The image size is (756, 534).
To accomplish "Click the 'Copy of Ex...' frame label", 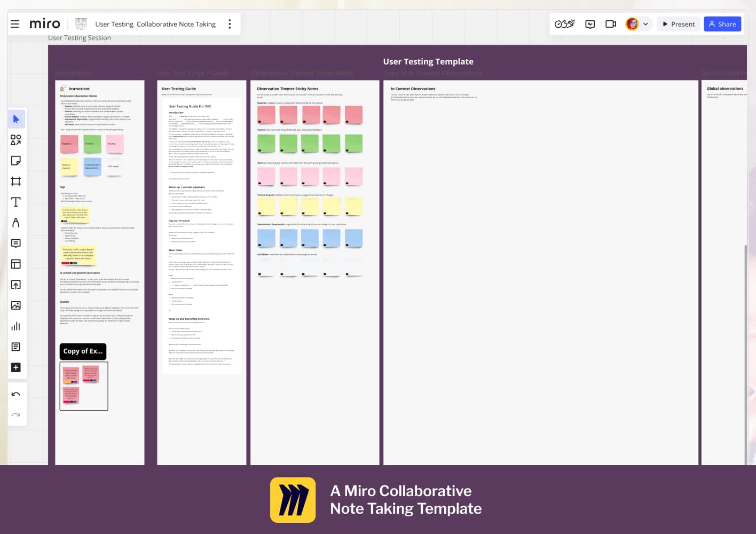I will (83, 351).
